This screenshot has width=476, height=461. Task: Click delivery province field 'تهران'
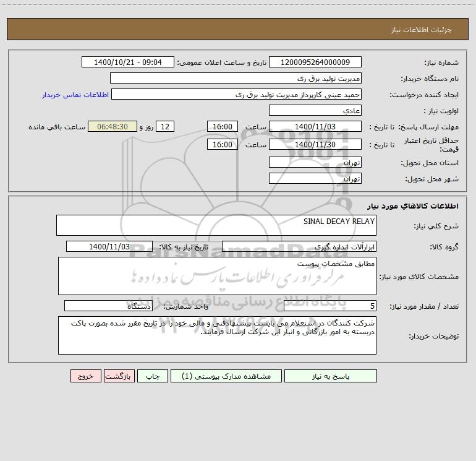pyautogui.click(x=315, y=162)
